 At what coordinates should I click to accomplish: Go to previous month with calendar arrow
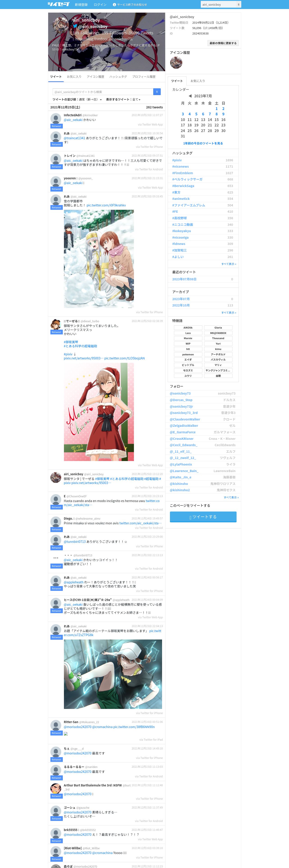[190, 96]
